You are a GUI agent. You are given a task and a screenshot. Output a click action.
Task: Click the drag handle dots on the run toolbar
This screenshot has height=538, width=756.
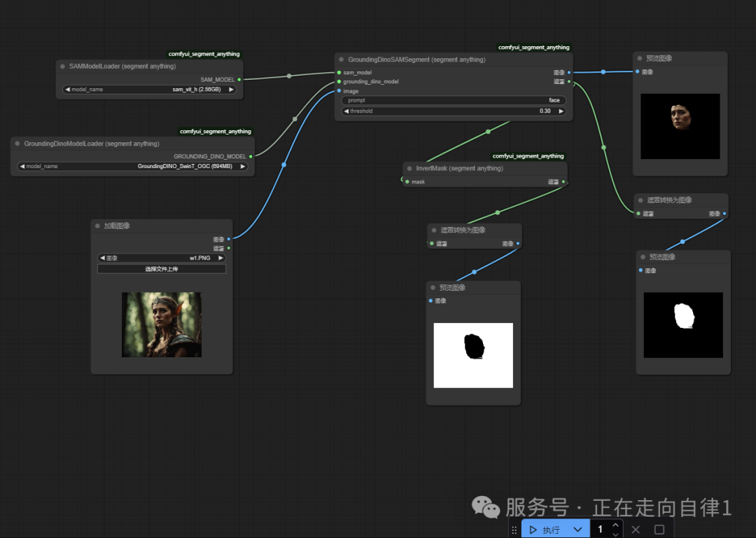pyautogui.click(x=514, y=530)
